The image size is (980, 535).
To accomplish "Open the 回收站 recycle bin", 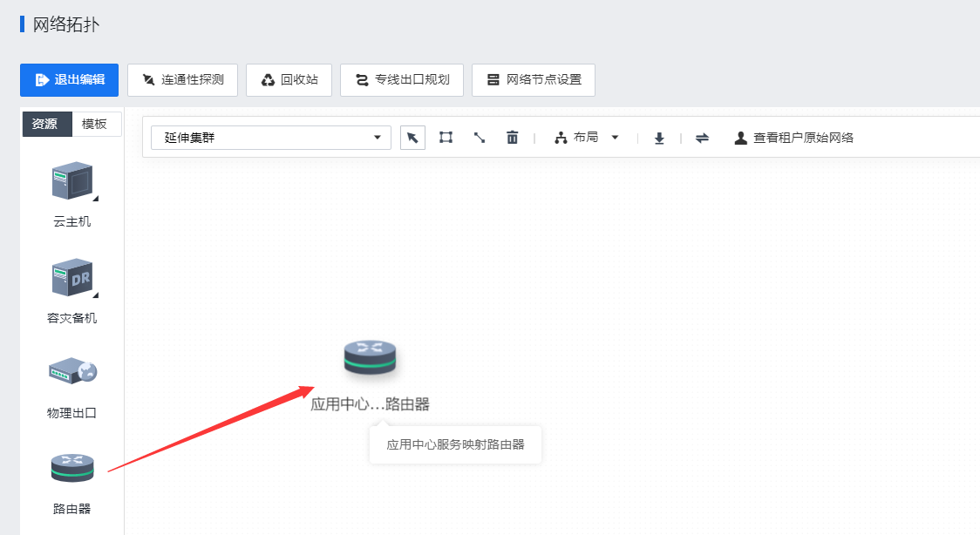I will click(x=289, y=80).
